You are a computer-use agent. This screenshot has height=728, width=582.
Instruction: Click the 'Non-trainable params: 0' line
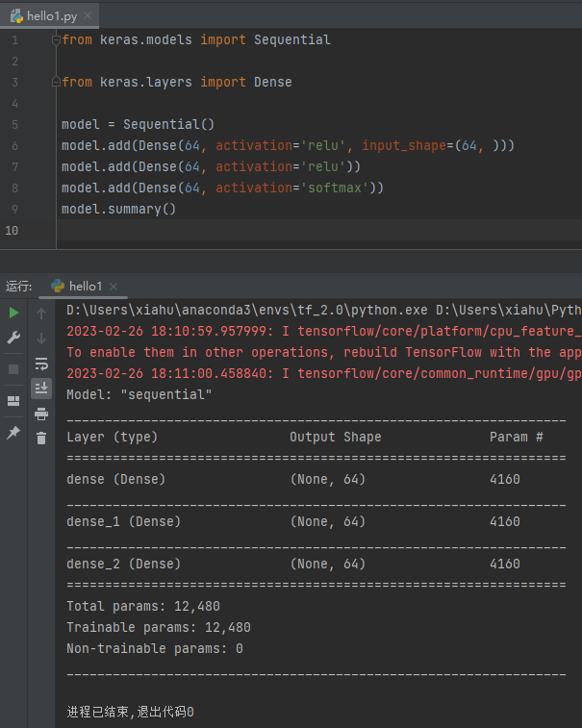(x=155, y=648)
